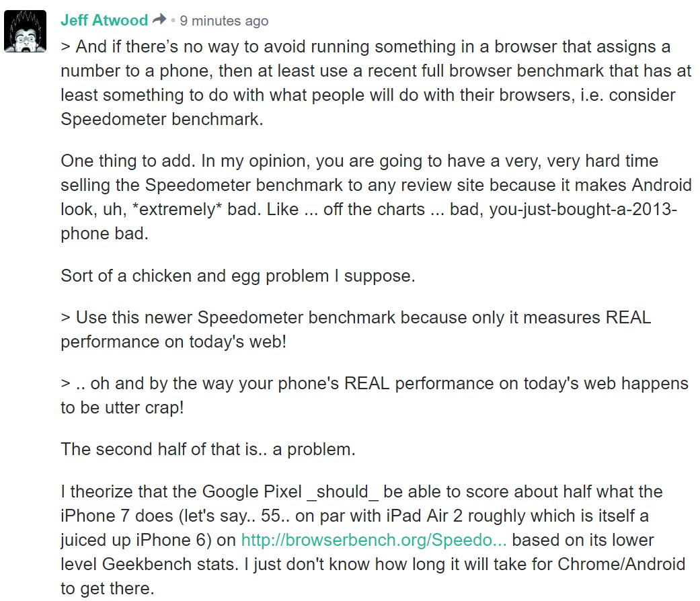Click the quote starting 'oh and by the way'
The height and width of the screenshot is (601, 700).
click(x=374, y=395)
